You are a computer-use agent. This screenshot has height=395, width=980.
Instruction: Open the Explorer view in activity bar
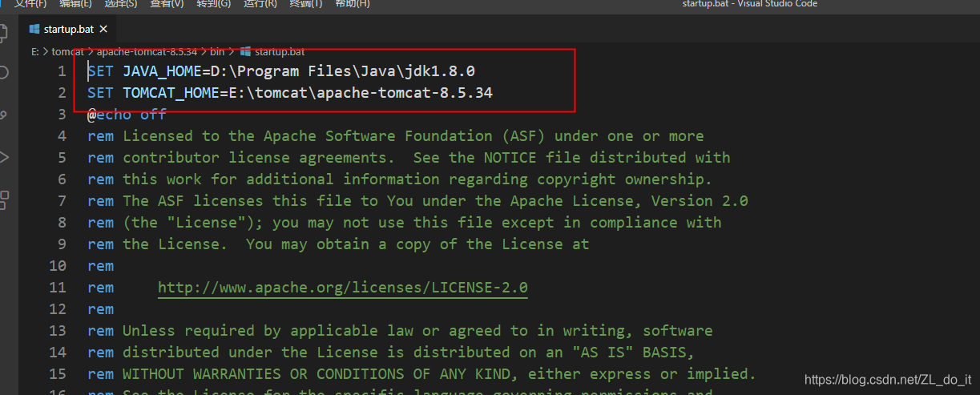[3, 34]
